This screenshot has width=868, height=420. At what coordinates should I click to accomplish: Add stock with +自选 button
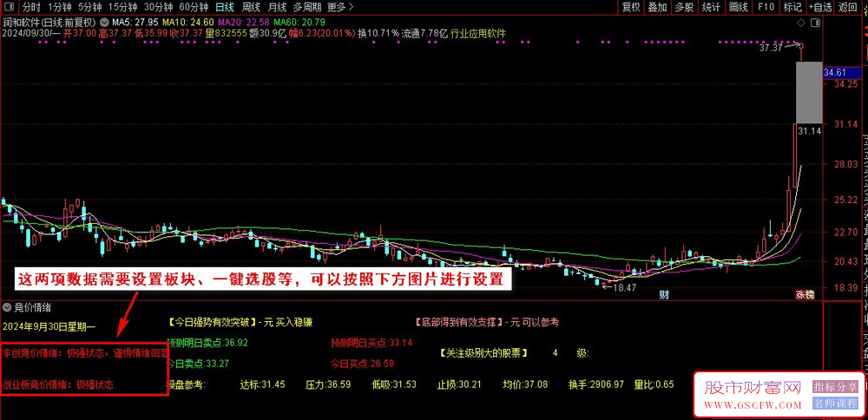click(820, 7)
